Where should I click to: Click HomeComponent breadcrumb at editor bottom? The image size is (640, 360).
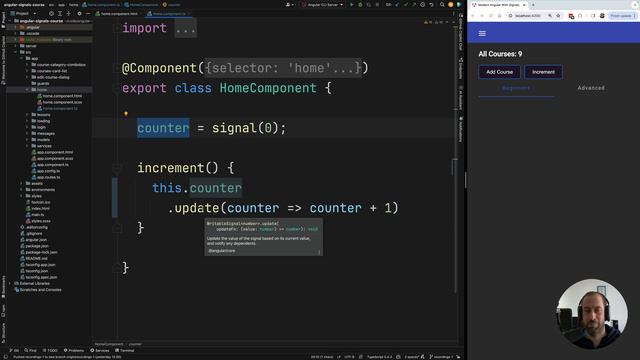pos(109,344)
